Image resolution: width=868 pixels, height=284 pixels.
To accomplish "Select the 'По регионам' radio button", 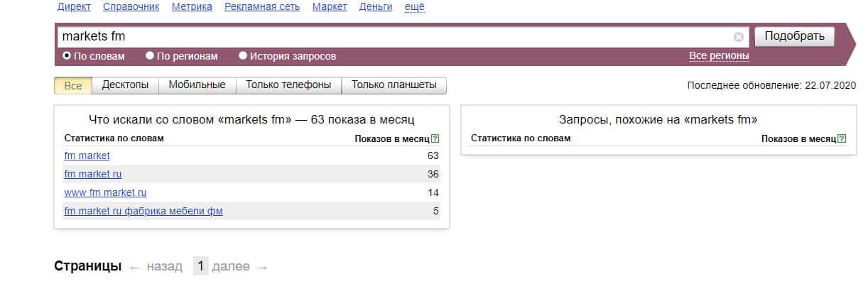I will pos(150,55).
